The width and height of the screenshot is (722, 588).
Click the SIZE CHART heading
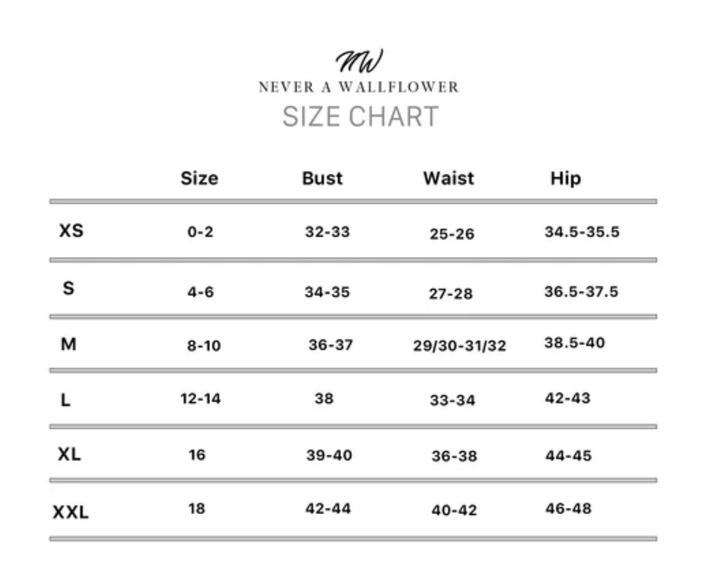click(x=360, y=116)
